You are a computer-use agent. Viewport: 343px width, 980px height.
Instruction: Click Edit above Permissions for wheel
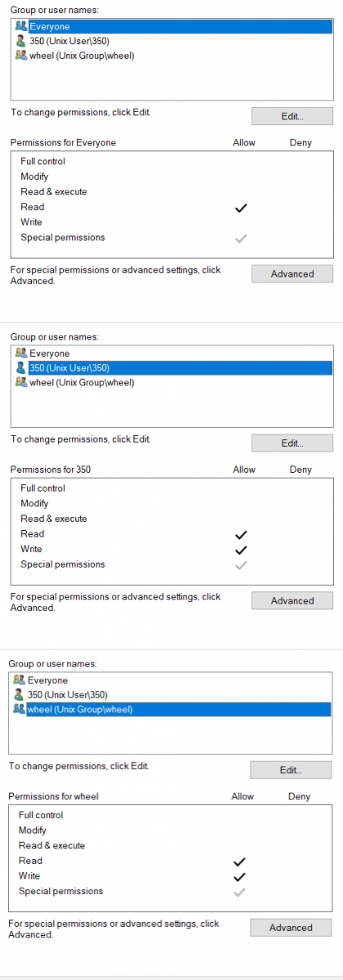(290, 769)
